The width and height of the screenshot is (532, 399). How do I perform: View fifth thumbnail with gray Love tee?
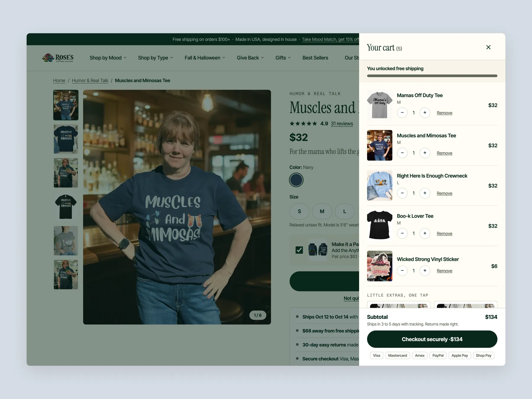66,241
